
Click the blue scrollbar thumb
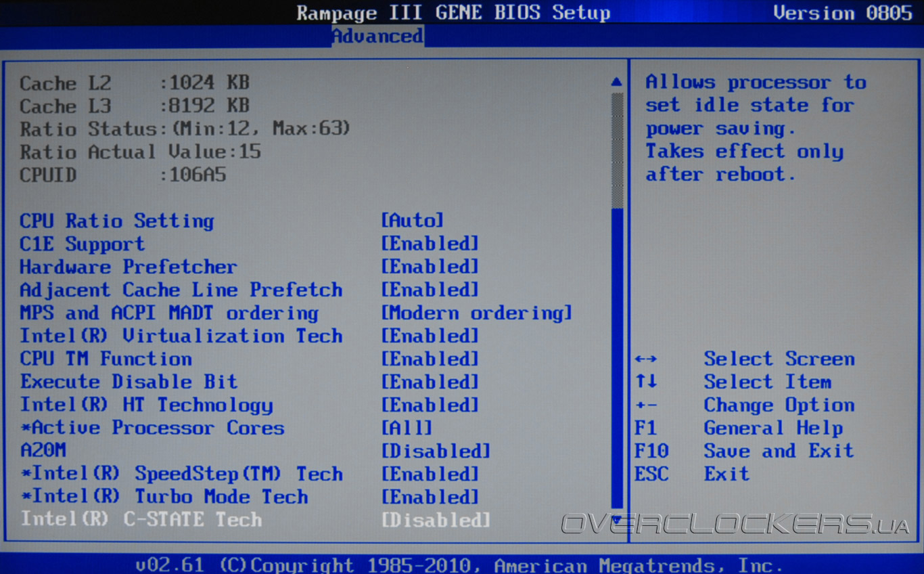click(616, 358)
